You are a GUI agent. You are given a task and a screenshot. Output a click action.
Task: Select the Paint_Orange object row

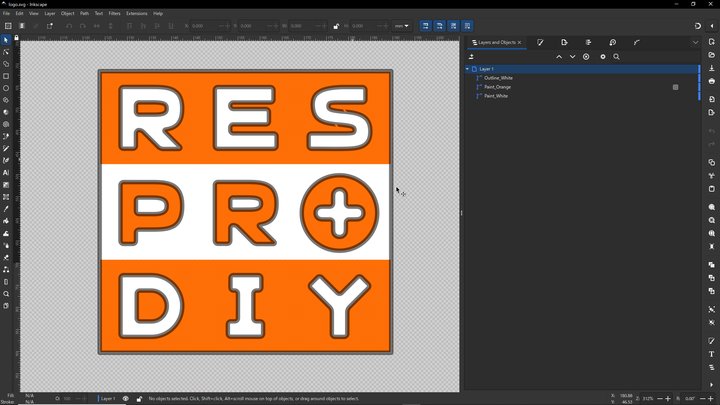[x=582, y=87]
